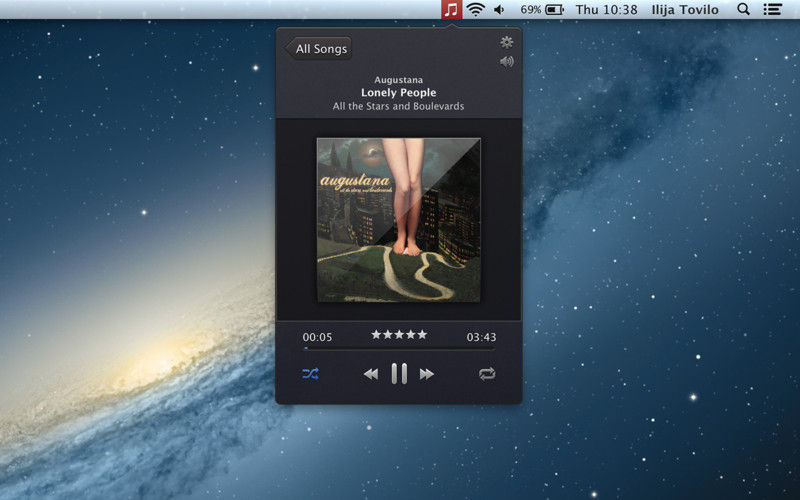Viewport: 800px width, 500px height.
Task: Skip back to the previous track
Action: 371,374
